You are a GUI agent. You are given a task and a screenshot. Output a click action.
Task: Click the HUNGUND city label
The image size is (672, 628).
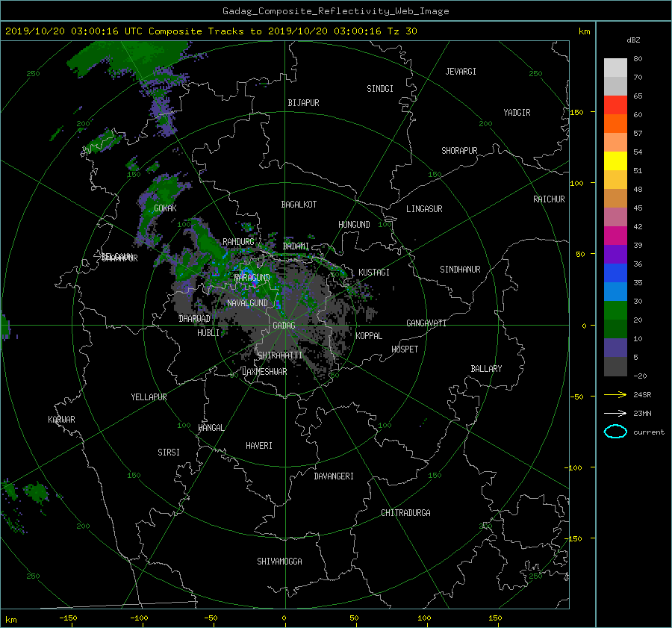354,225
